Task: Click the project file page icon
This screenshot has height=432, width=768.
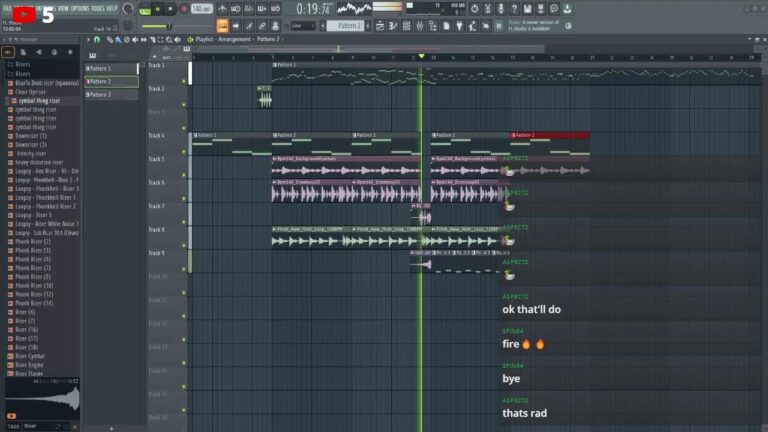Action: coord(446,26)
